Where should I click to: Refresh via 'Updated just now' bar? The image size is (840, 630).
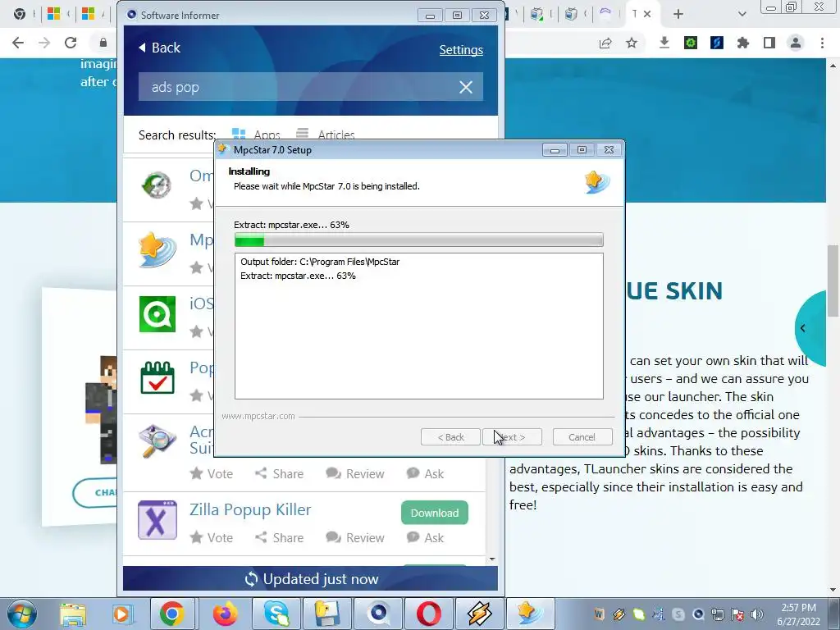pos(311,578)
